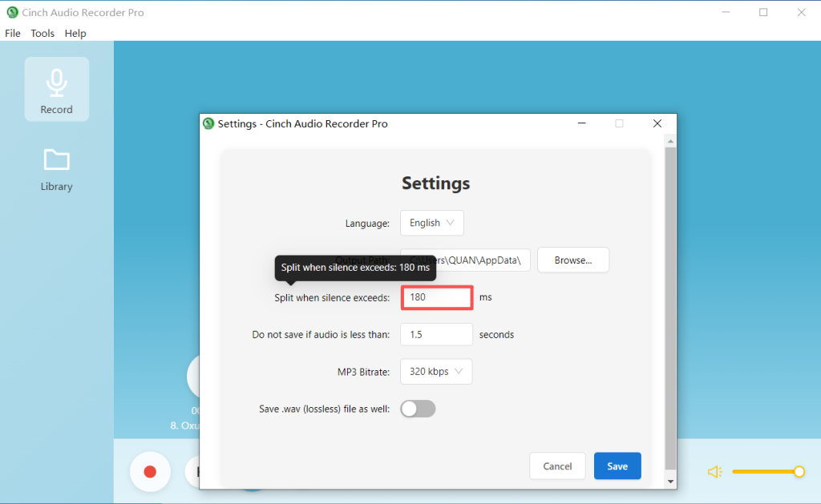
Task: Click Browse to choose output path
Action: click(x=572, y=260)
